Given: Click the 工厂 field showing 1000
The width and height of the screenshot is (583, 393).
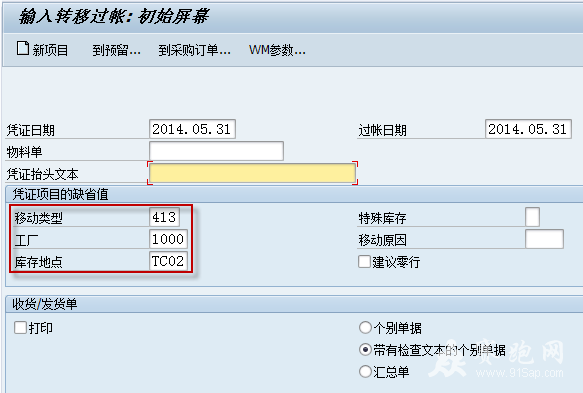Looking at the screenshot, I should (x=168, y=239).
